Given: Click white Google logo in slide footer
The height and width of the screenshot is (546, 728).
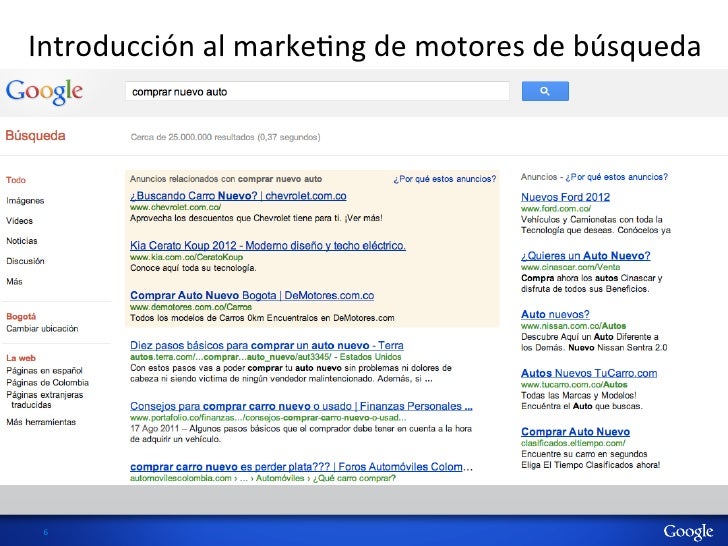Looking at the screenshot, I should (688, 532).
